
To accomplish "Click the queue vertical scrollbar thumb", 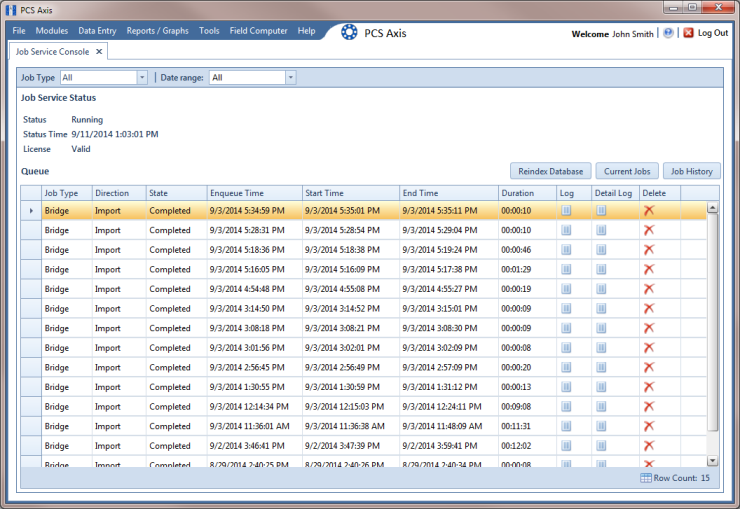I will pyautogui.click(x=713, y=322).
